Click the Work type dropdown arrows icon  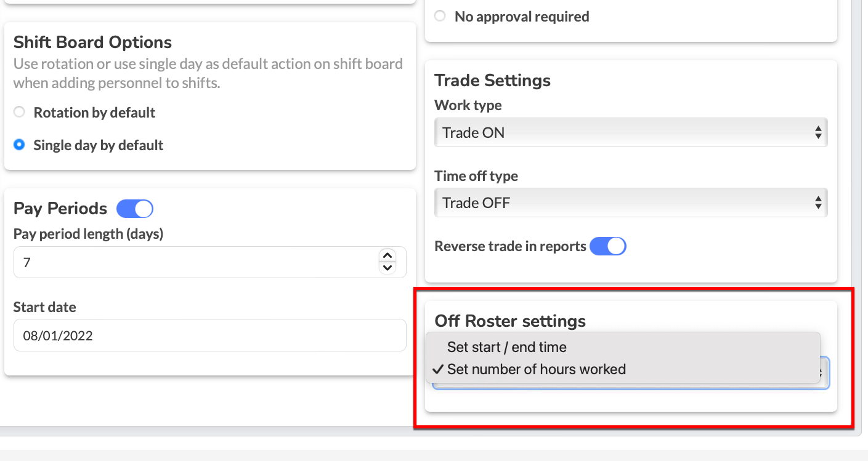(818, 132)
